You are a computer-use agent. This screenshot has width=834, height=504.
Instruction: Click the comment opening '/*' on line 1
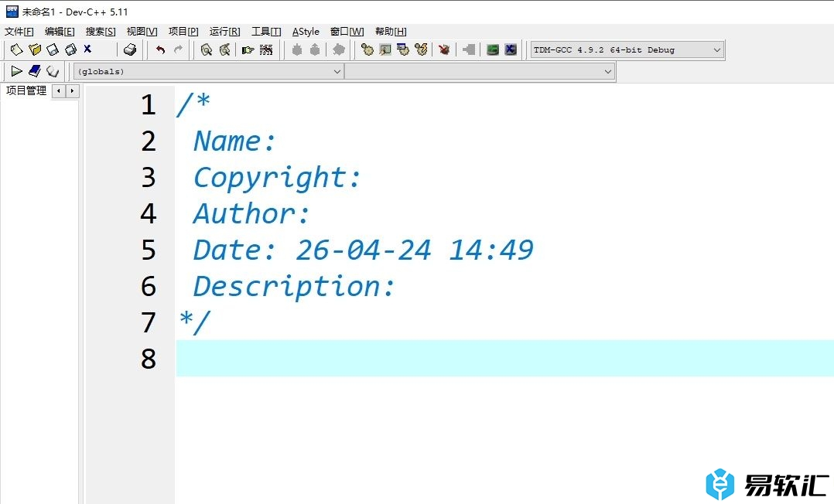point(193,104)
